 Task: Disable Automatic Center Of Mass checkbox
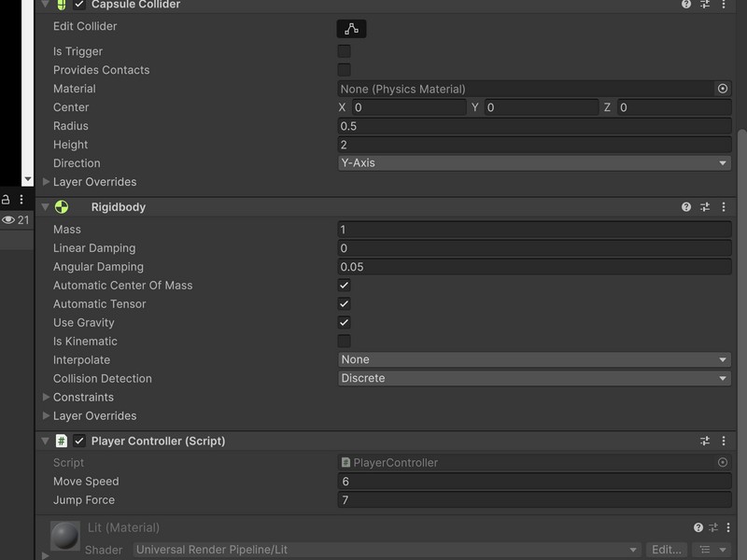coord(344,286)
